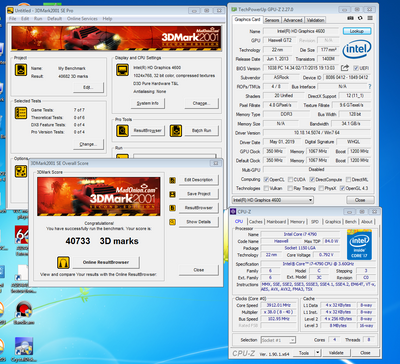The width and height of the screenshot is (400, 364).
Task: Click the Intel Core i7 badge in CPU-Z
Action: [359, 244]
